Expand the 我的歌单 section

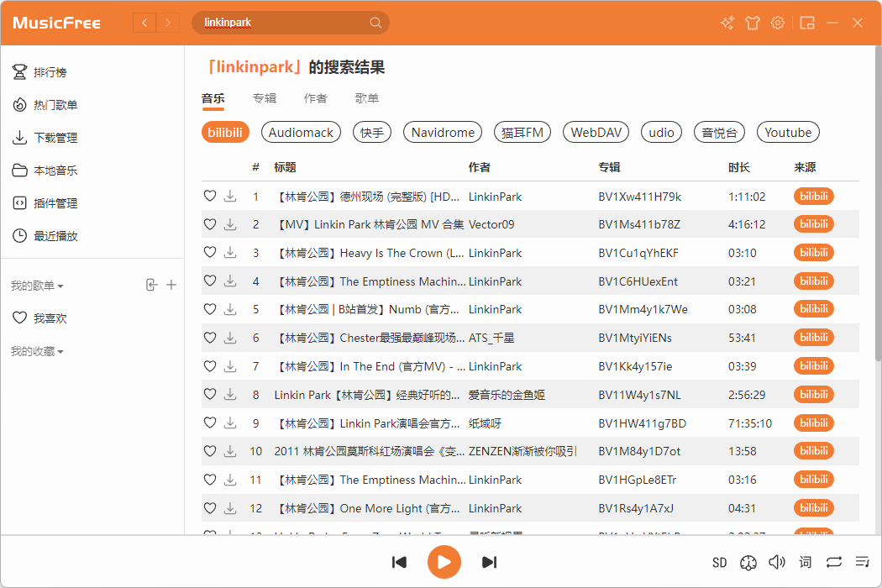[x=39, y=285]
